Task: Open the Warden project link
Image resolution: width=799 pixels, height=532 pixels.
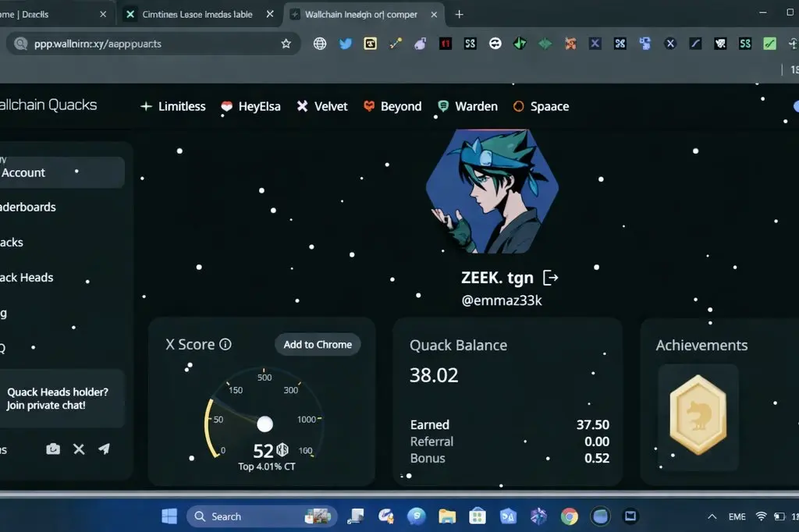Action: tap(468, 106)
